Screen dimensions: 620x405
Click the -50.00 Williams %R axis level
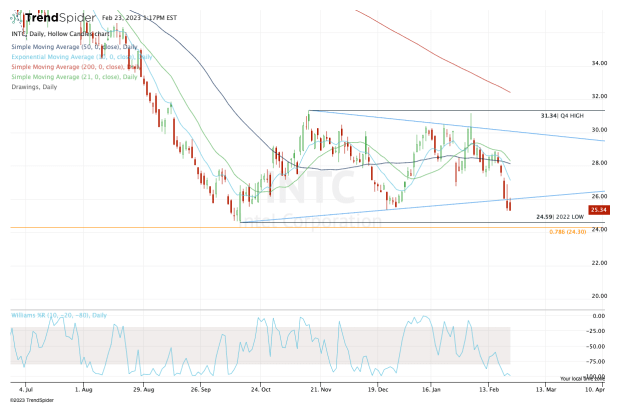(x=599, y=345)
